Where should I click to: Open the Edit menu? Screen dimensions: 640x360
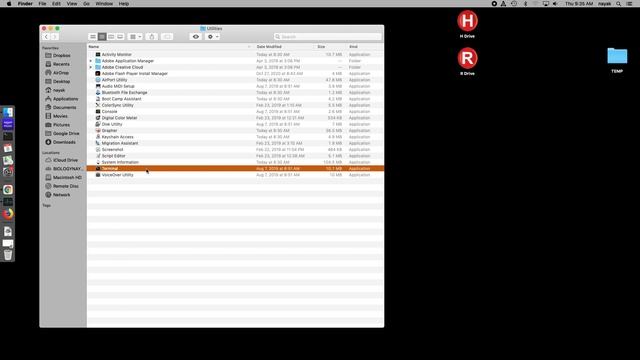pos(56,4)
